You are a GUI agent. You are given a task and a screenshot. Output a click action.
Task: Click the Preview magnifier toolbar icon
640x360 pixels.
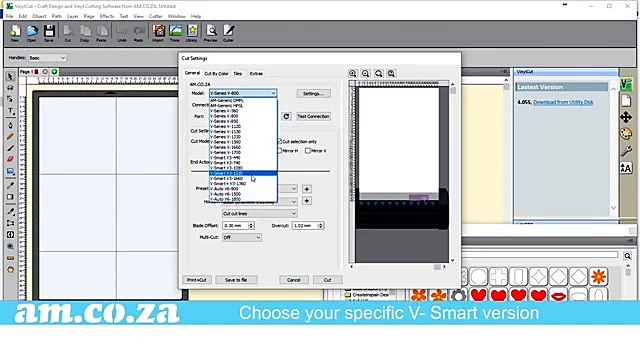(x=211, y=33)
